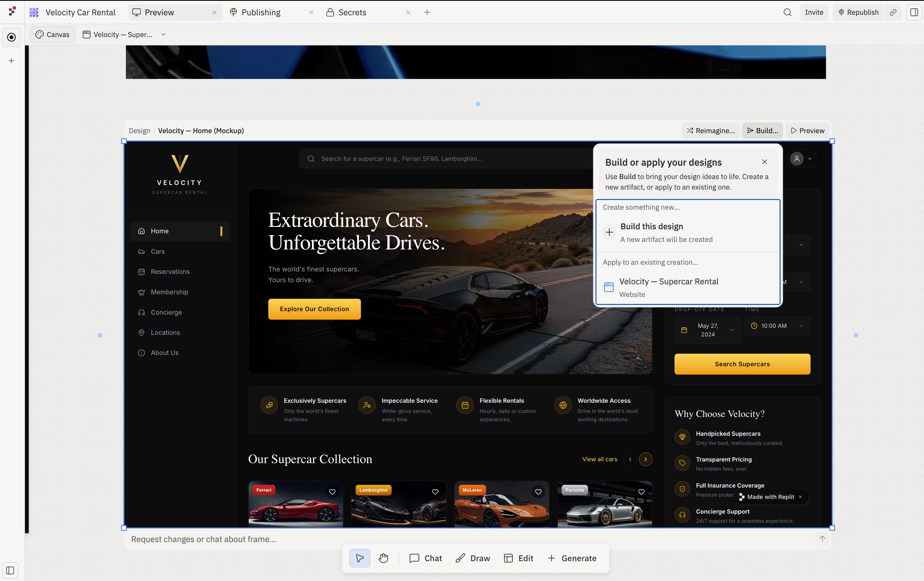
Task: Close the Build or apply dialog
Action: (x=764, y=162)
